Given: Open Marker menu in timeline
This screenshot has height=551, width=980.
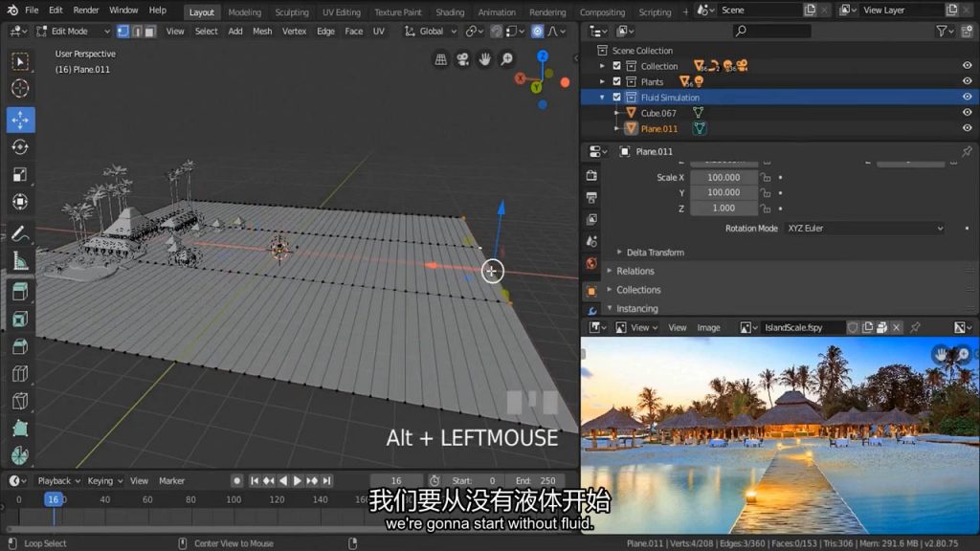Looking at the screenshot, I should pyautogui.click(x=171, y=481).
